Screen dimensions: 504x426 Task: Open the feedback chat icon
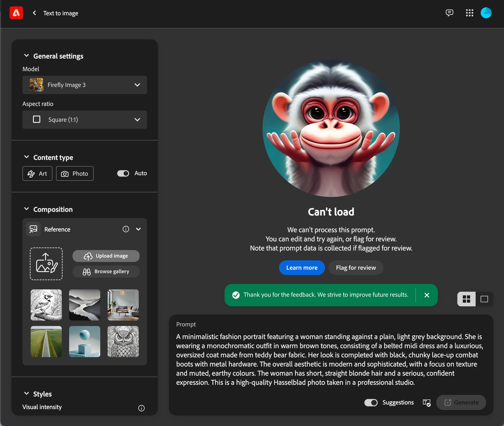click(449, 13)
